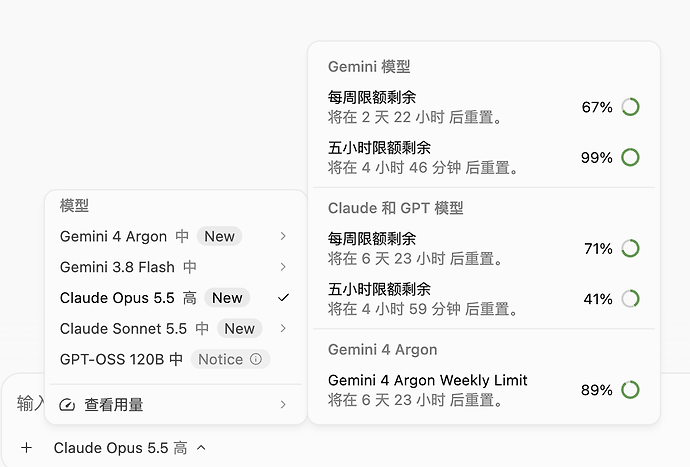
Task: Click 将在 2 天 22 小时 后重置 text
Action: 415,117
